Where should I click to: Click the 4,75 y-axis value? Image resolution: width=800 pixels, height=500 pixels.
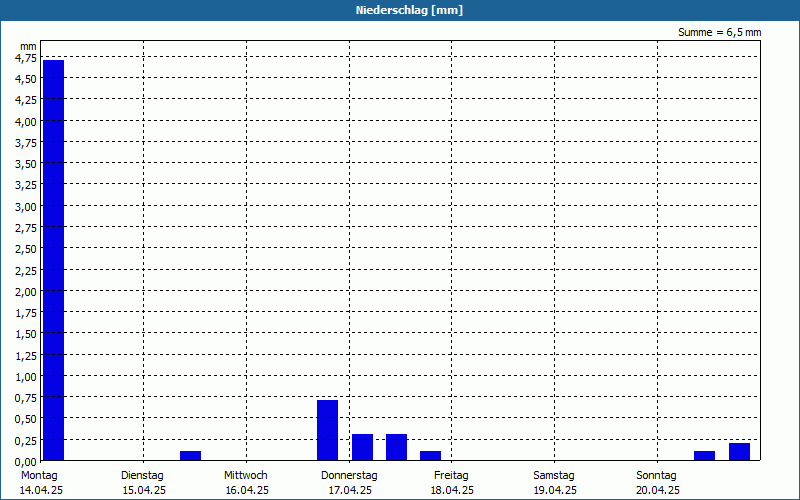(26, 58)
